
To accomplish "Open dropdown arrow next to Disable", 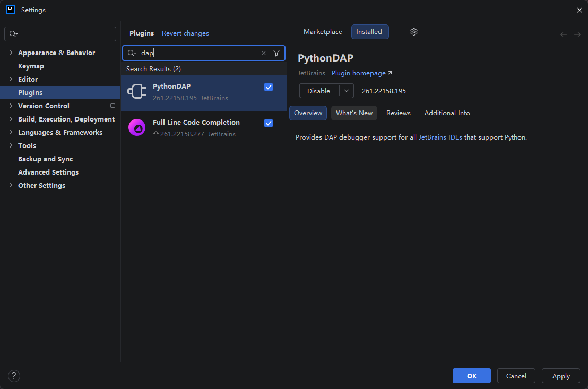I will point(347,91).
